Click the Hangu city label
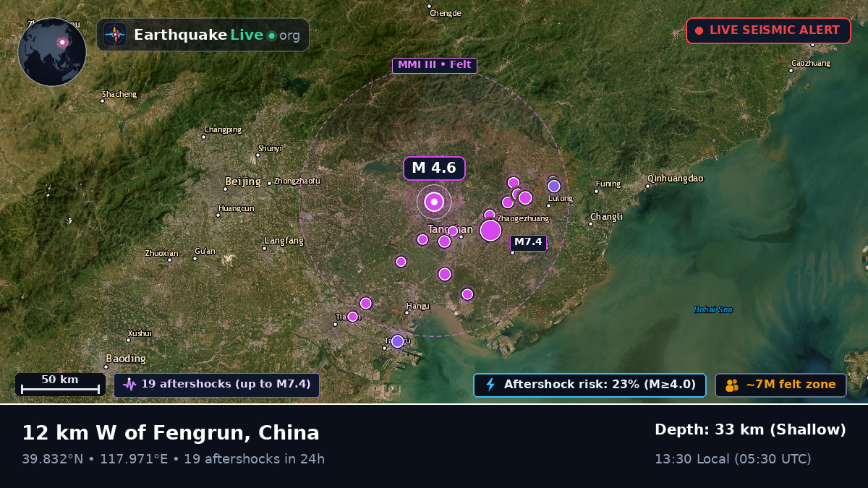Image resolution: width=868 pixels, height=488 pixels. (418, 306)
